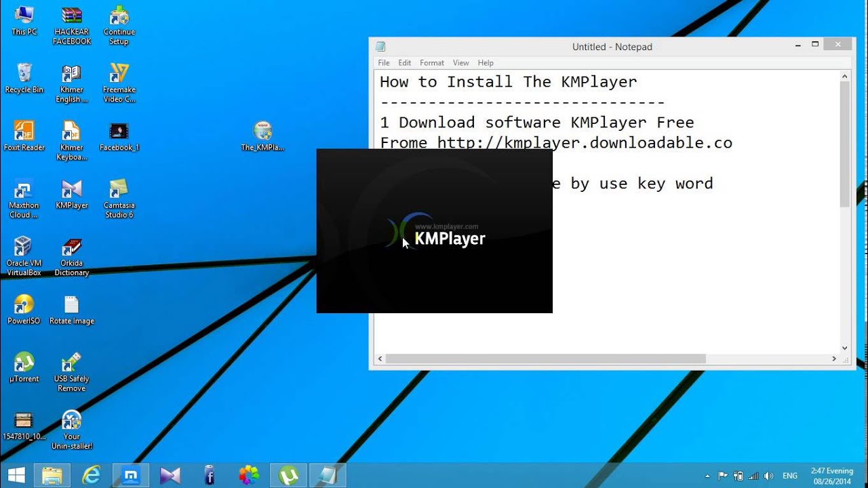Open Notepad File menu
The height and width of the screenshot is (488, 868).
[384, 62]
